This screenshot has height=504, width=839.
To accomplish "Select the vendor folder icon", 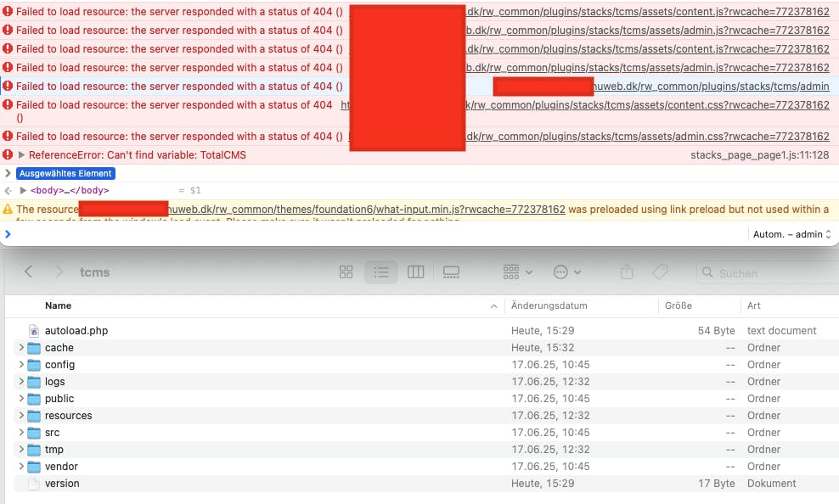I will tap(34, 467).
